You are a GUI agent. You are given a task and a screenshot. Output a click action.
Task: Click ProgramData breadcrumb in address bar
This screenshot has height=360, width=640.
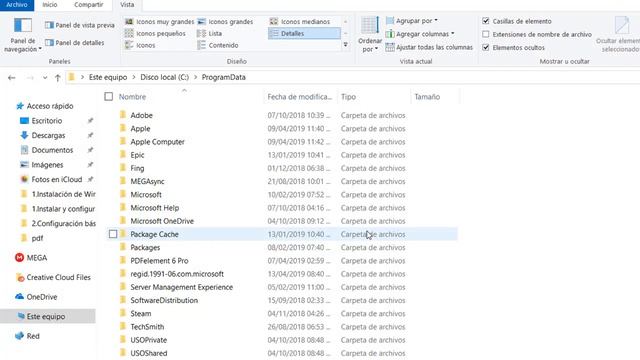coord(224,77)
